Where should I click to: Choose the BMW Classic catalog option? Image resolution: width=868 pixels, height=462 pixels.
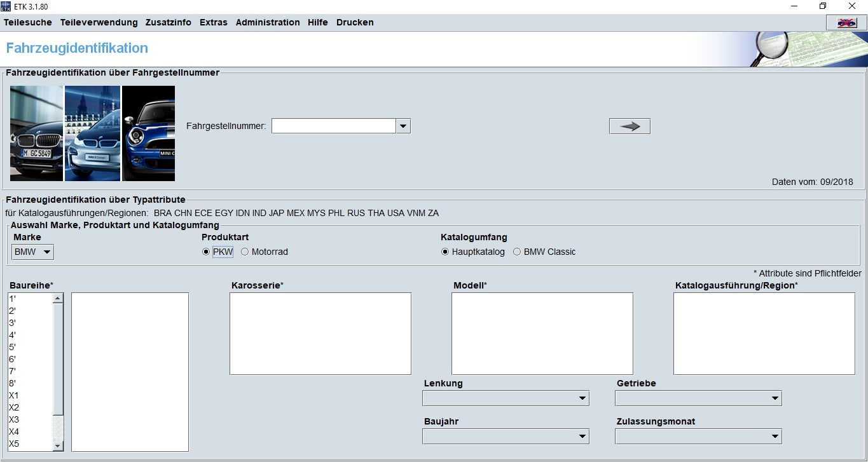[517, 252]
